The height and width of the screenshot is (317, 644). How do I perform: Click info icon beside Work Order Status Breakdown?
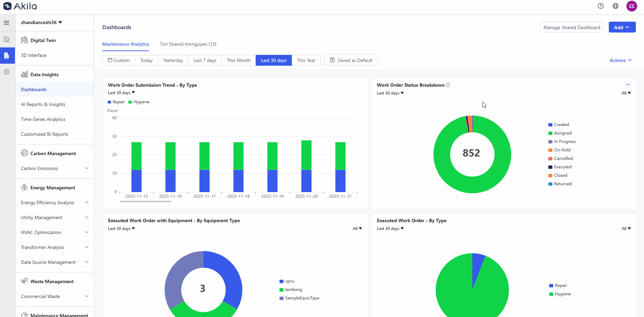coord(448,85)
